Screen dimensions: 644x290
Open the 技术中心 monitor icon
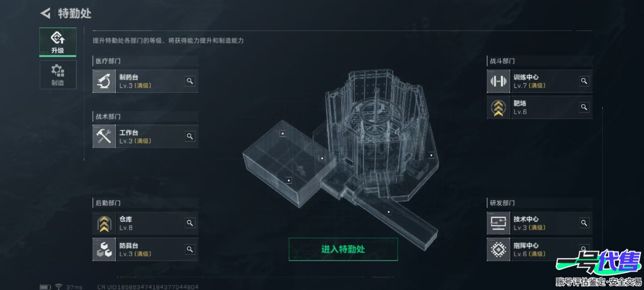(499, 223)
